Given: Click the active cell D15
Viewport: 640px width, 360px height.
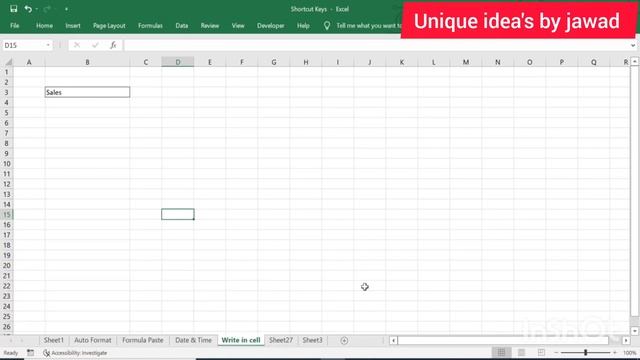Looking at the screenshot, I should pos(178,214).
